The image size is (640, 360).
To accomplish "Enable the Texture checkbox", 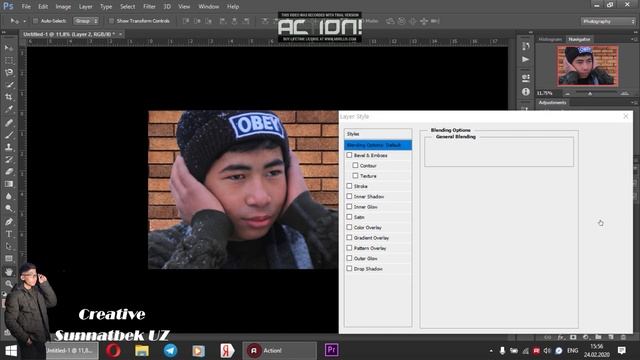I will point(355,176).
